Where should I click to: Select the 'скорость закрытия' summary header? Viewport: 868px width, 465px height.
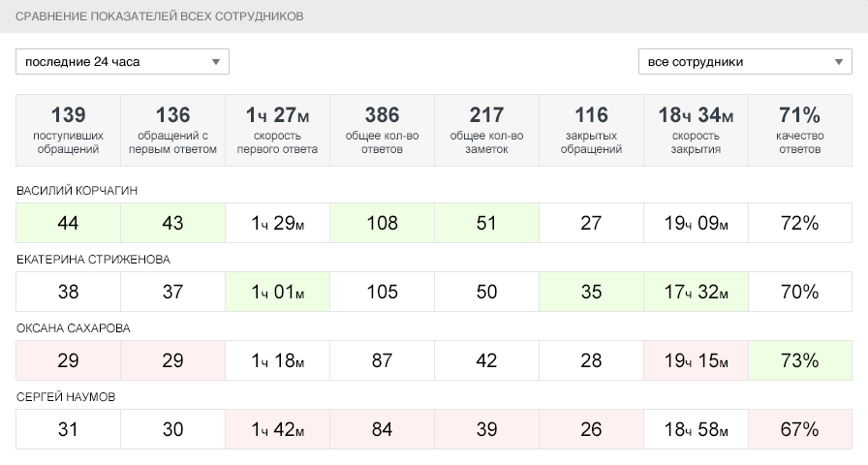click(x=696, y=130)
